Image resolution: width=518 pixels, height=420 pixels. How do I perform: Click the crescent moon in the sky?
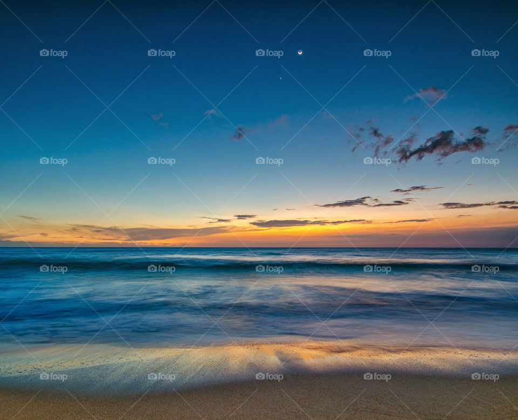[299, 52]
